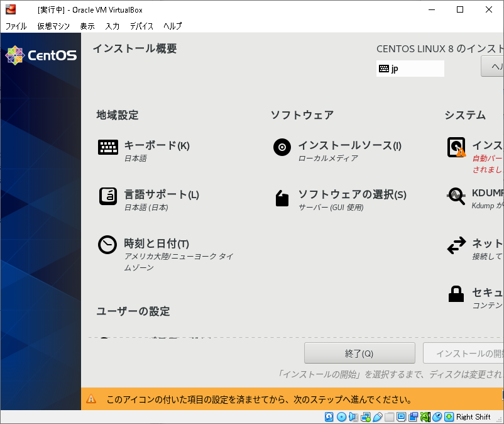Click the VirtualBox app icon in title bar
Viewport: 504px width, 424px height.
click(x=11, y=9)
